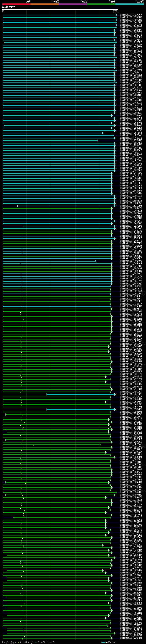Select hit label UniRef100_Q9C6F5
The image size is (146, 644).
pos(131,326)
